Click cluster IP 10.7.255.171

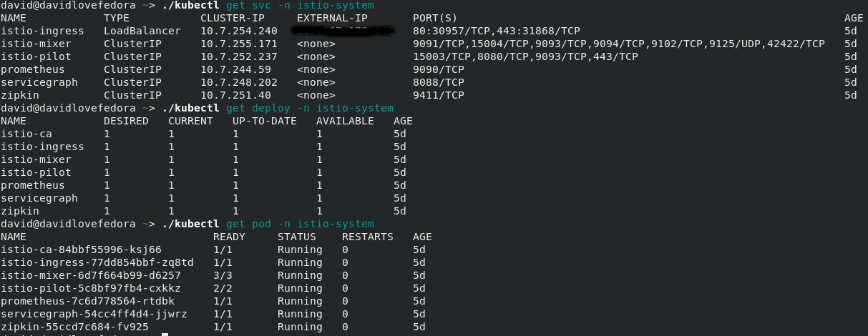click(239, 44)
